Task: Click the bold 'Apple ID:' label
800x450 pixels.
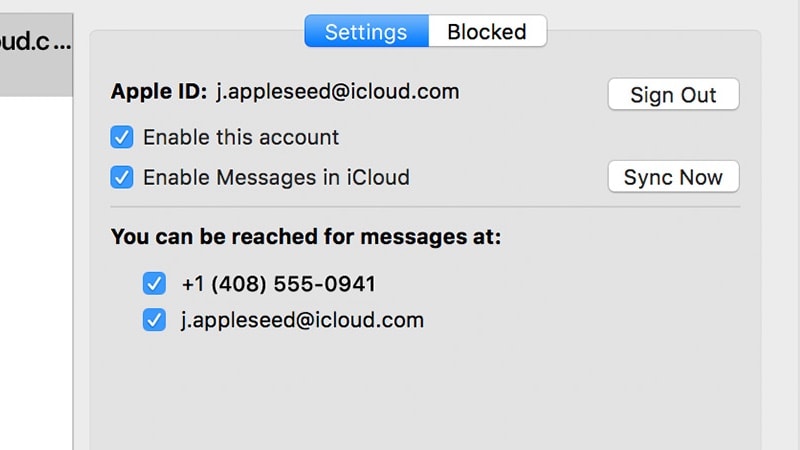Action: coord(159,92)
